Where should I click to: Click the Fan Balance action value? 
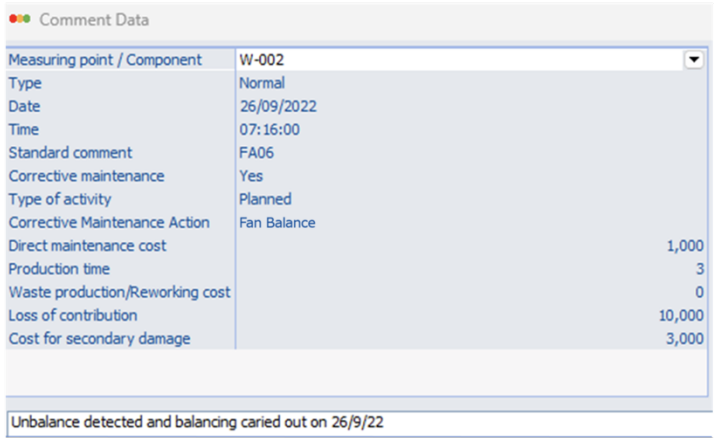click(277, 222)
